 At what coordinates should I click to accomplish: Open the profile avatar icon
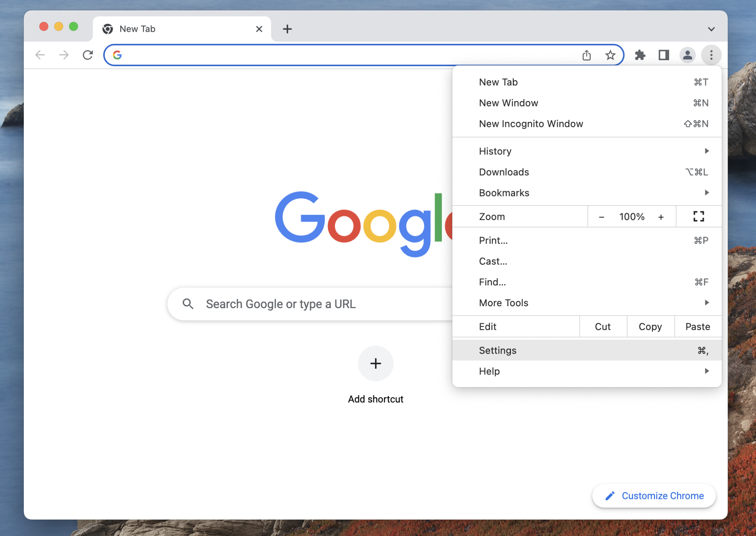click(688, 55)
